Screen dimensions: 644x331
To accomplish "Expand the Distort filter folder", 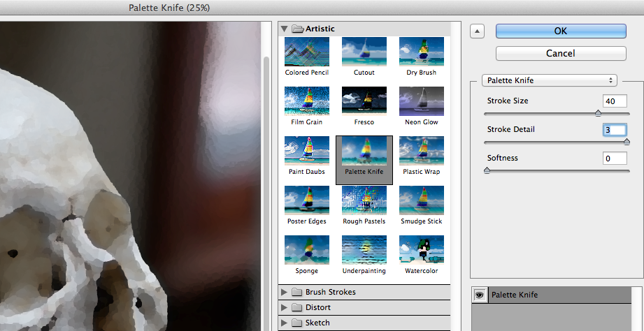I will [x=284, y=307].
